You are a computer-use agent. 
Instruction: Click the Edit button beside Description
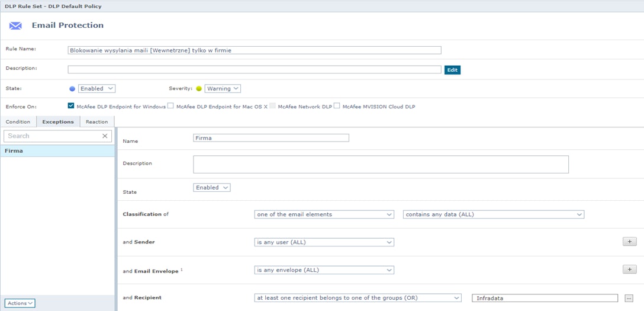452,70
